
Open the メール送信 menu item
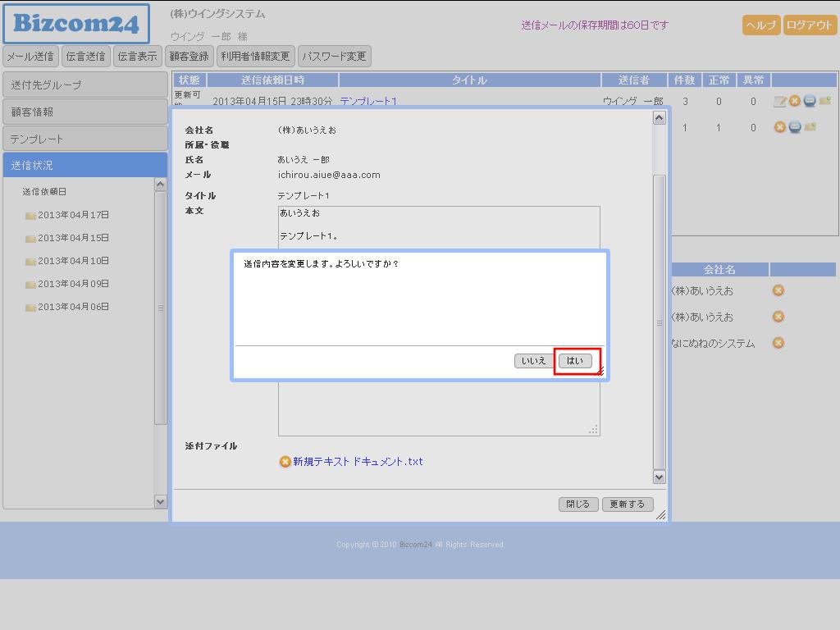point(30,57)
